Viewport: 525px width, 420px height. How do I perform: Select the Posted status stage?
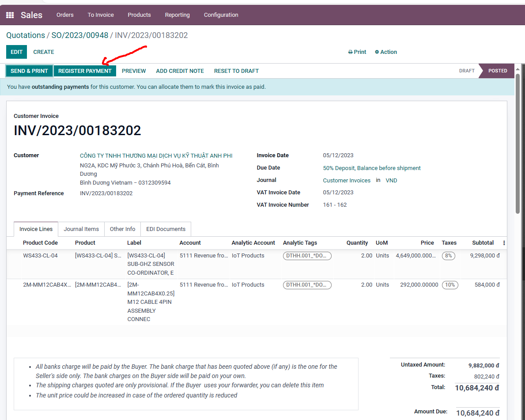497,71
